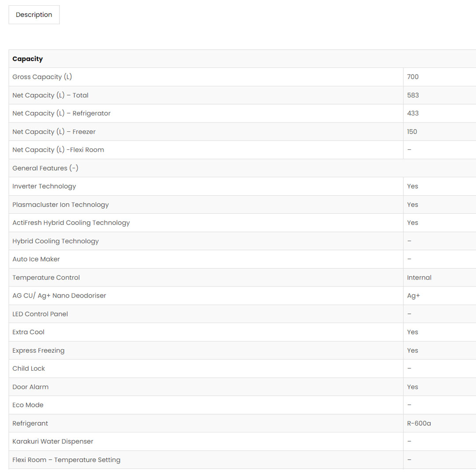Click the Capacity section header

pyautogui.click(x=28, y=59)
